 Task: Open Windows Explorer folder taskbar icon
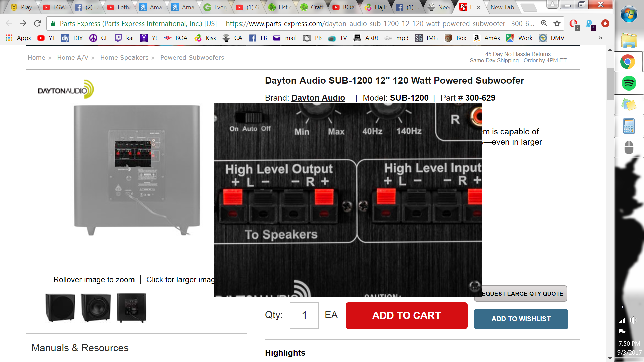click(x=629, y=41)
